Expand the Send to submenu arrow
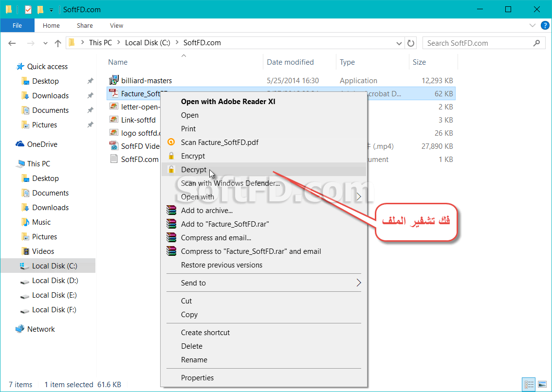 [x=358, y=283]
